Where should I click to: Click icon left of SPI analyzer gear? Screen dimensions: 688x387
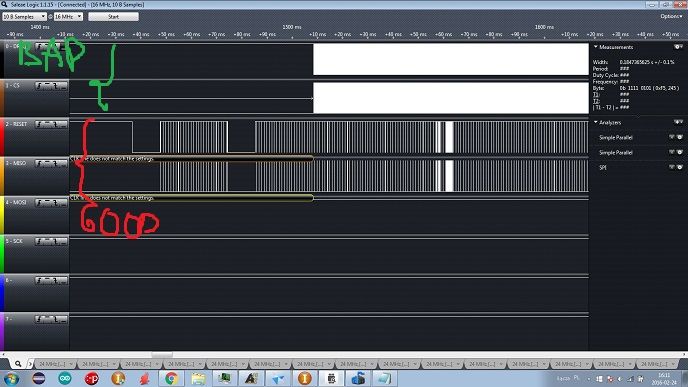(x=672, y=167)
